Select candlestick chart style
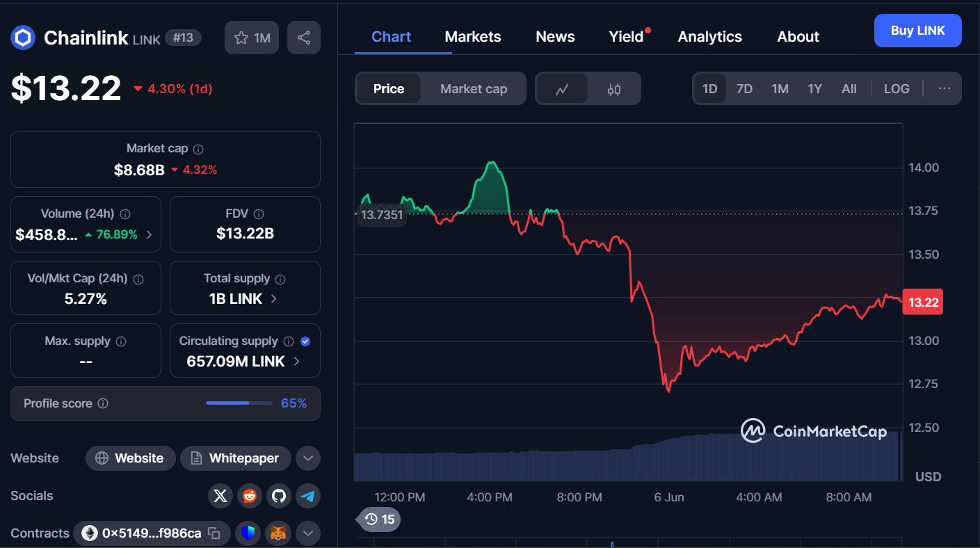This screenshot has height=548, width=980. pyautogui.click(x=613, y=88)
